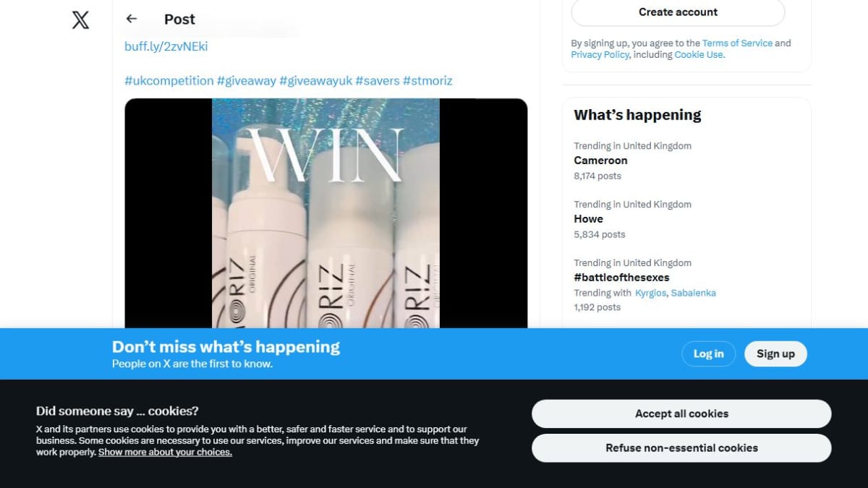Open the Cookie Use link
Viewport: 868px width, 488px height.
pyautogui.click(x=699, y=55)
